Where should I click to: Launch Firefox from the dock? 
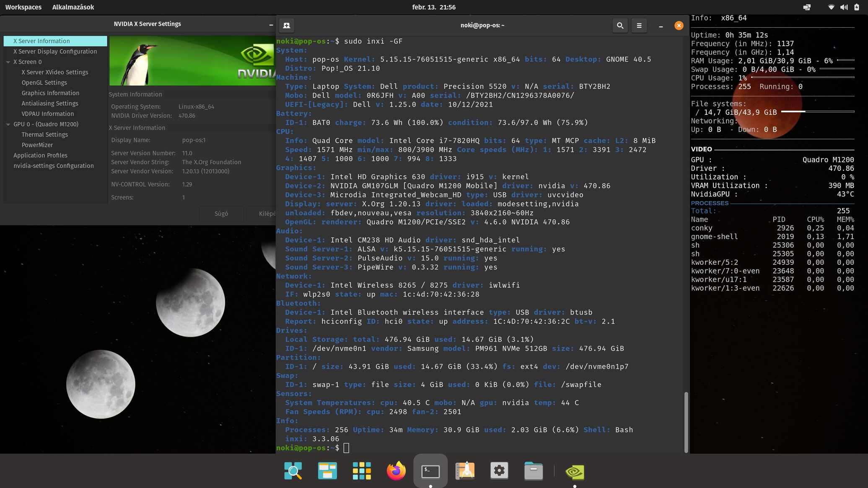pyautogui.click(x=396, y=471)
